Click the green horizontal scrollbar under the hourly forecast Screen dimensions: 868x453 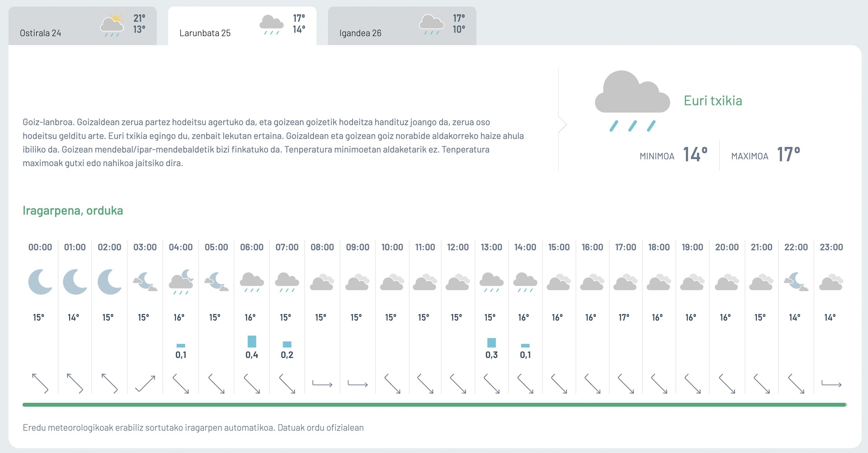434,405
